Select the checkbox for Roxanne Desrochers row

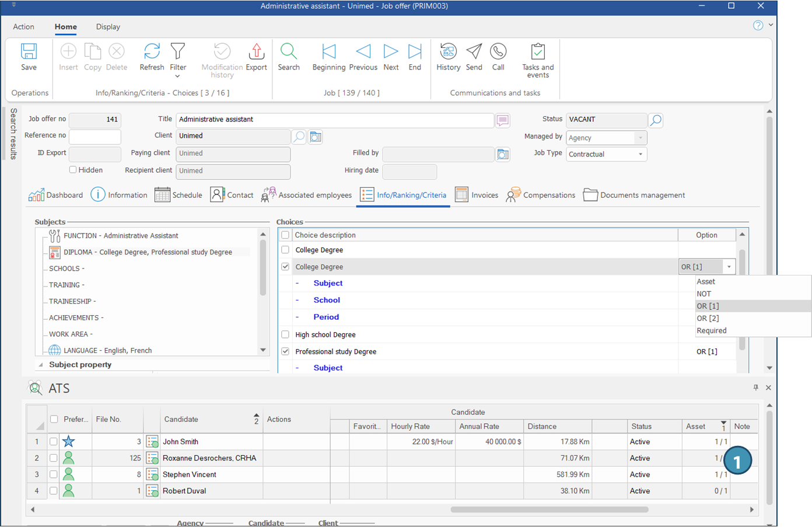point(54,458)
